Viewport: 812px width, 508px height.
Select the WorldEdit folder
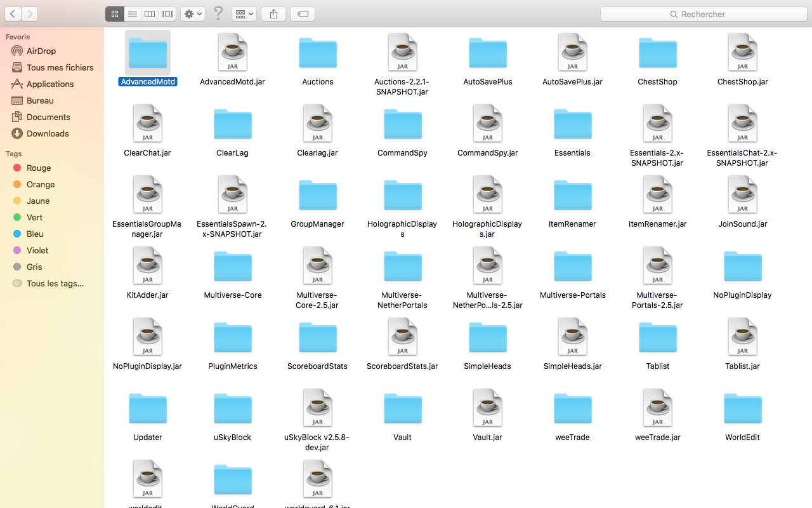pyautogui.click(x=743, y=408)
